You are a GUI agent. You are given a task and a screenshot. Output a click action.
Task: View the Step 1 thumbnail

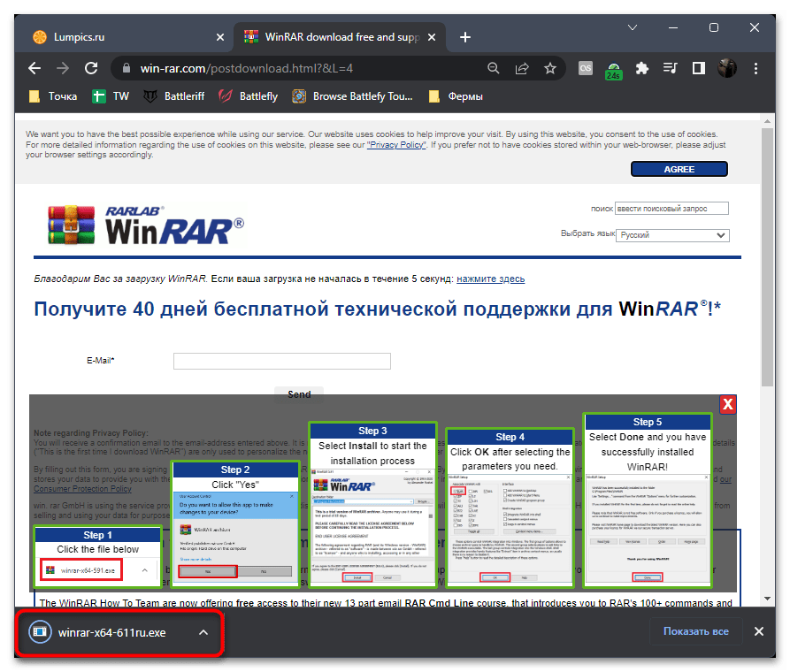pyautogui.click(x=97, y=556)
